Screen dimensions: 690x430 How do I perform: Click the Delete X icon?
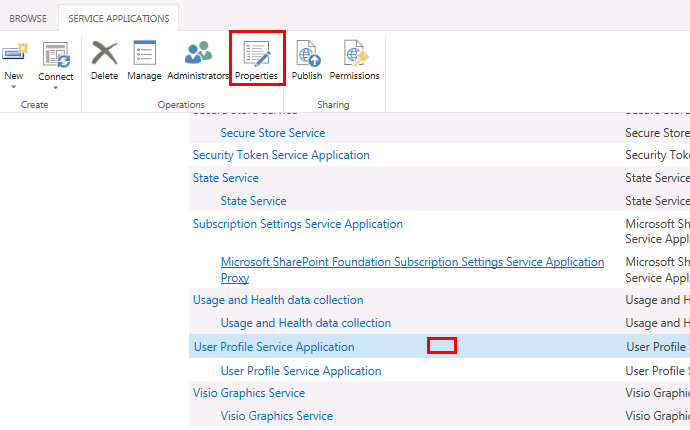(104, 53)
